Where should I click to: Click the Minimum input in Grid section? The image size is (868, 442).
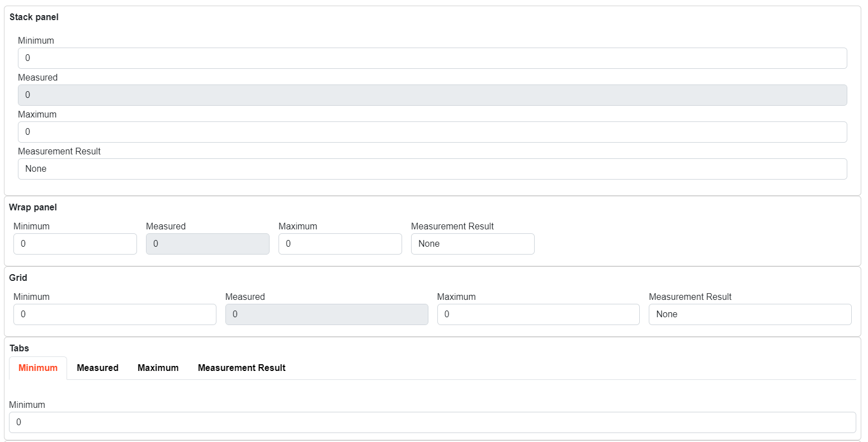115,314
